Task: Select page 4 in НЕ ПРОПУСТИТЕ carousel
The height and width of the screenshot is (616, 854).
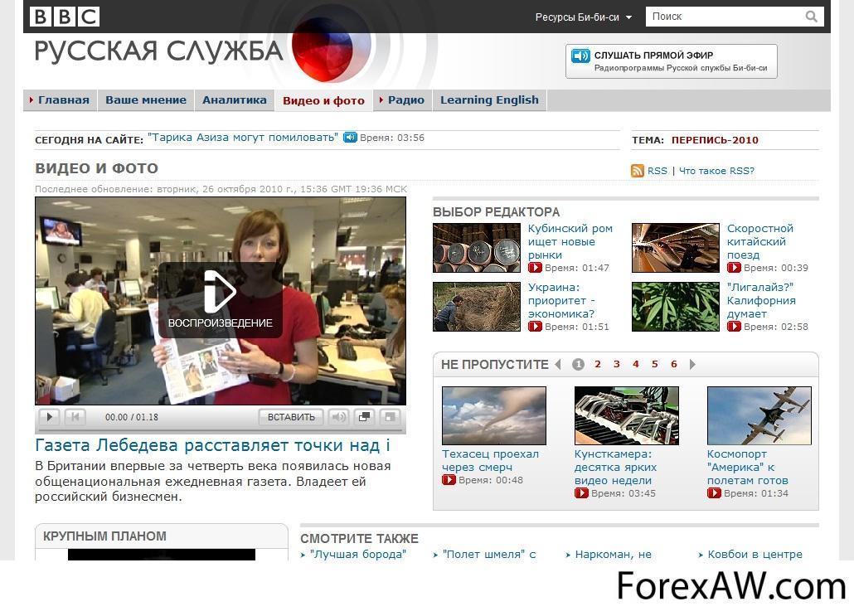Action: tap(636, 364)
